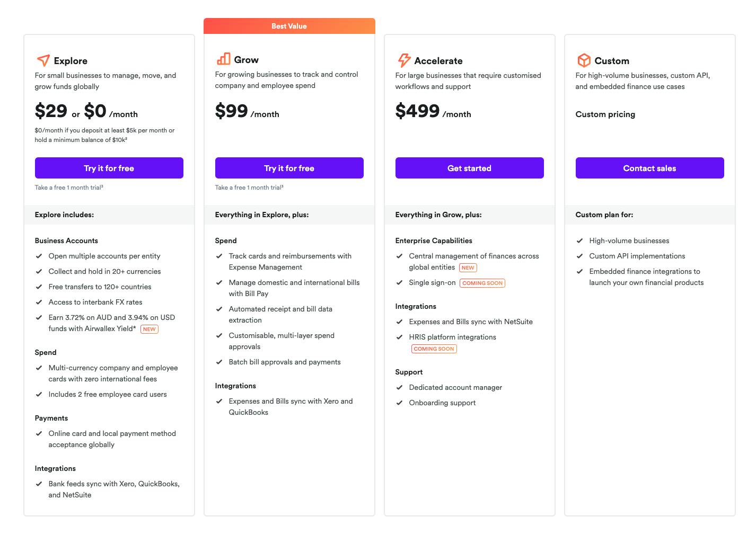Click the Explore plan paper-plane icon

click(43, 60)
